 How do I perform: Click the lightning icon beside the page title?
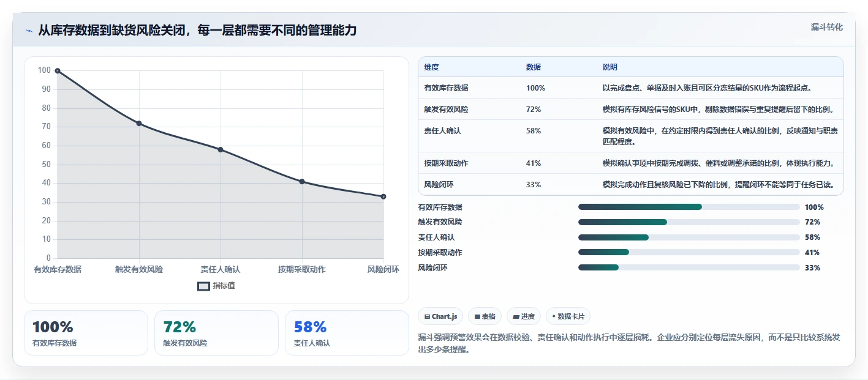[29, 31]
